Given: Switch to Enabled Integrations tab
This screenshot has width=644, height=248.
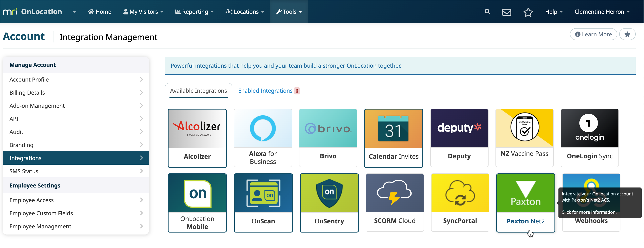Looking at the screenshot, I should (x=269, y=91).
